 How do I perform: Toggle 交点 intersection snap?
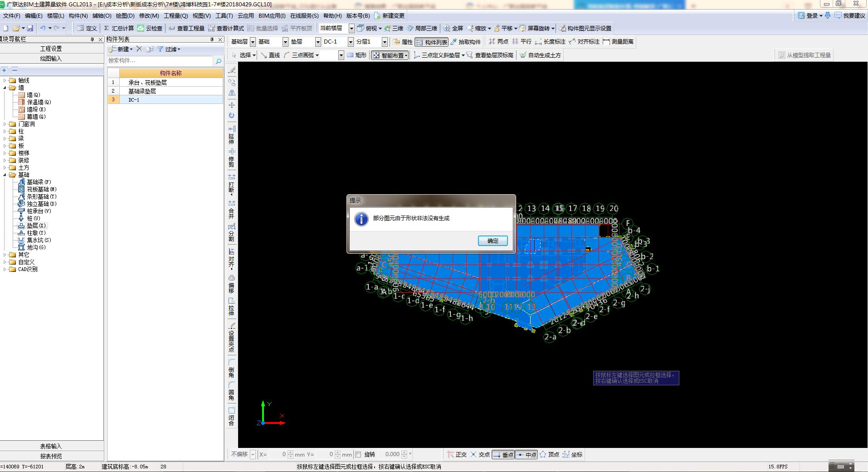(x=480, y=454)
